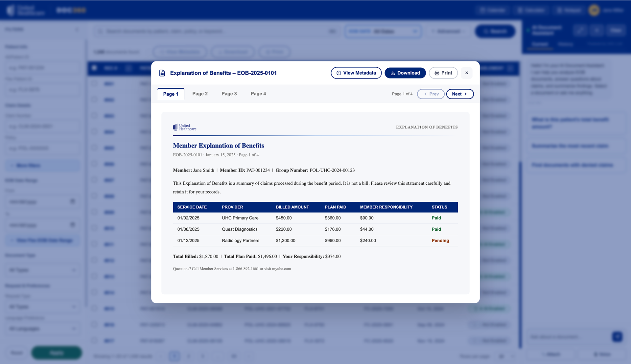Click the printer icon on the Print button
The width and height of the screenshot is (631, 364).
click(x=437, y=73)
